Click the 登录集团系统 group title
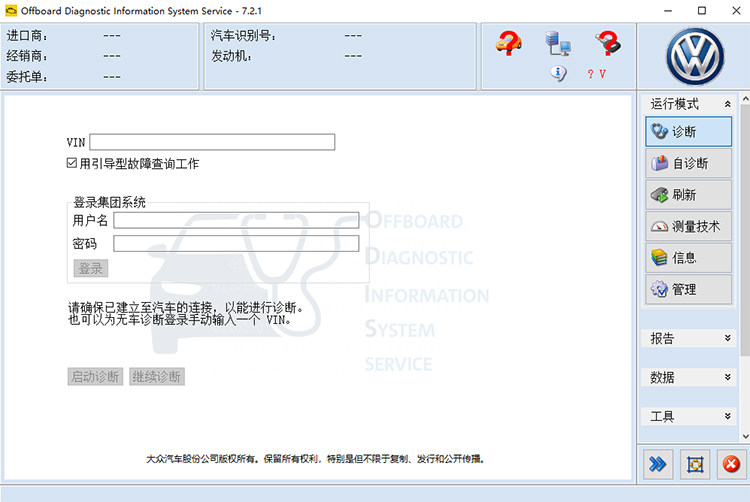Image resolution: width=750 pixels, height=502 pixels. [x=110, y=202]
